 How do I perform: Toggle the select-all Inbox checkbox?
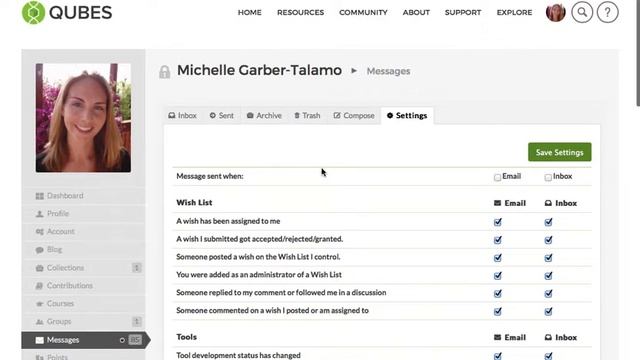[548, 177]
